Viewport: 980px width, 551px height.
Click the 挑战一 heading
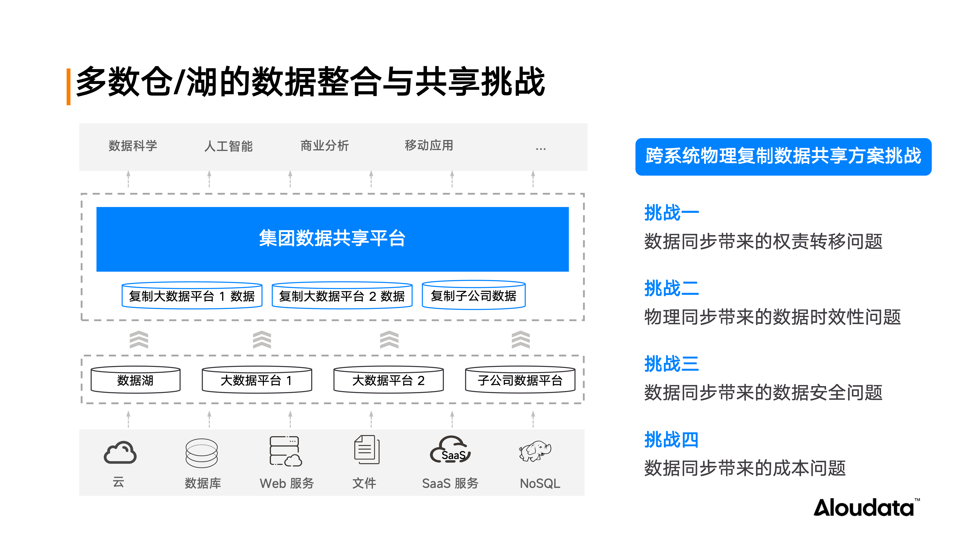[671, 213]
